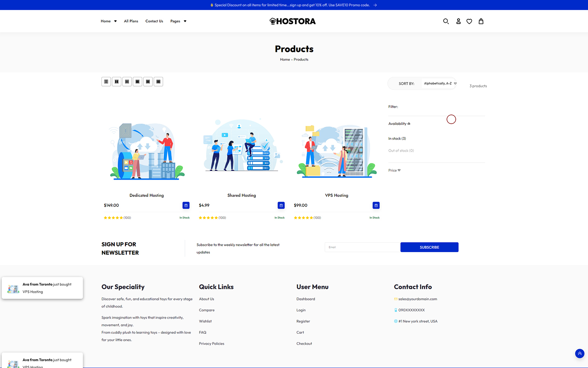This screenshot has height=368, width=588.
Task: Open the All Plans menu item
Action: click(131, 21)
